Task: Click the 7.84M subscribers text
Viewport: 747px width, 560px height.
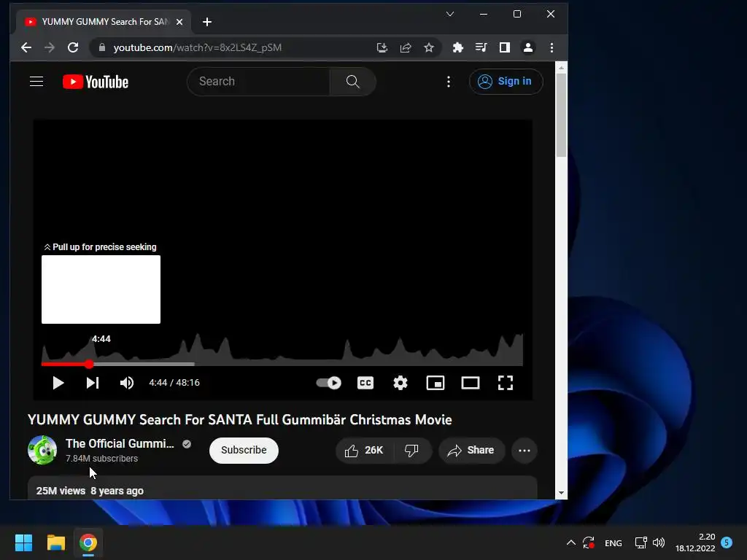Action: click(x=102, y=459)
